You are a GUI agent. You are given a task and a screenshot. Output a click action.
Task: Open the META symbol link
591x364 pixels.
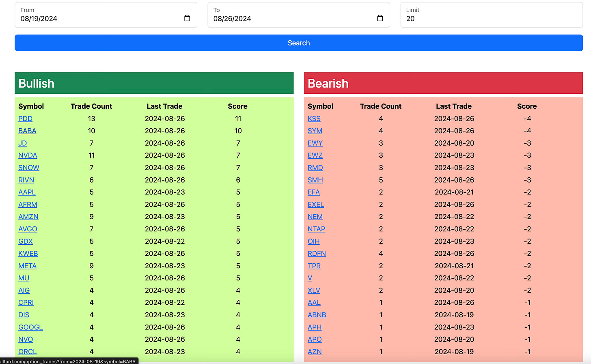click(x=27, y=266)
